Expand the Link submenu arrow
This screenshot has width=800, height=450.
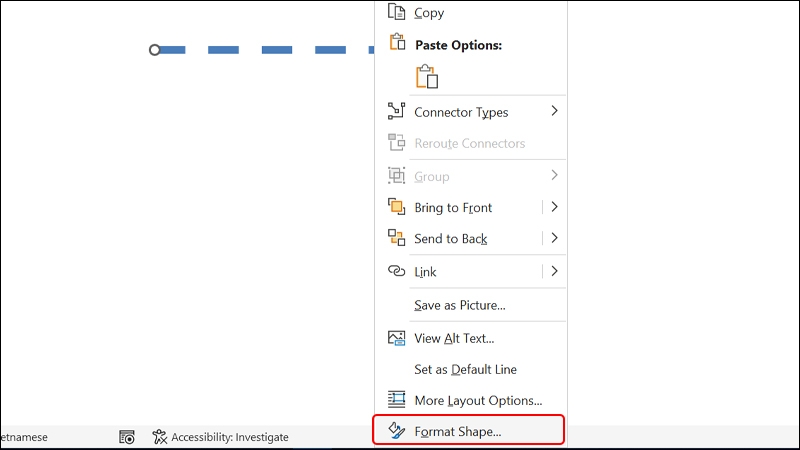(x=555, y=271)
